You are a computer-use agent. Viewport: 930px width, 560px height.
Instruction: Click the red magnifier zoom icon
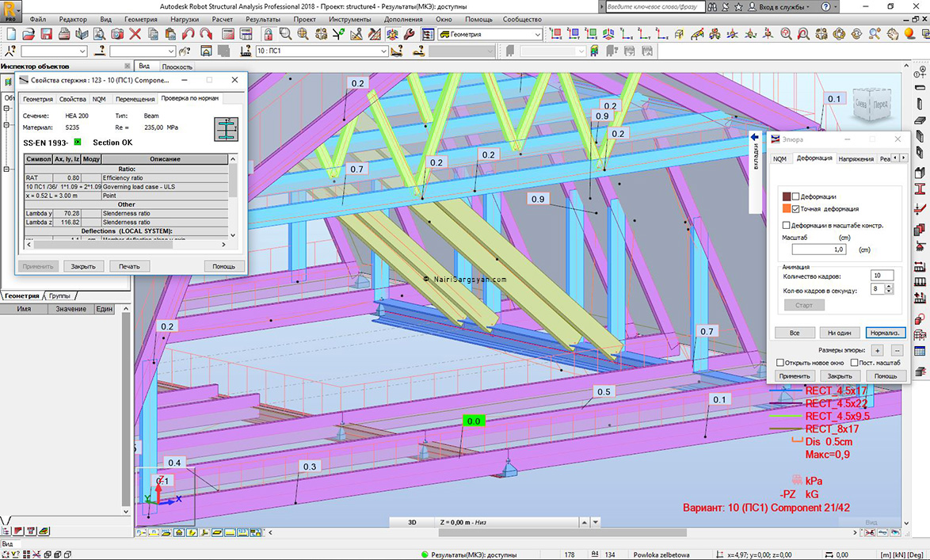point(786,34)
